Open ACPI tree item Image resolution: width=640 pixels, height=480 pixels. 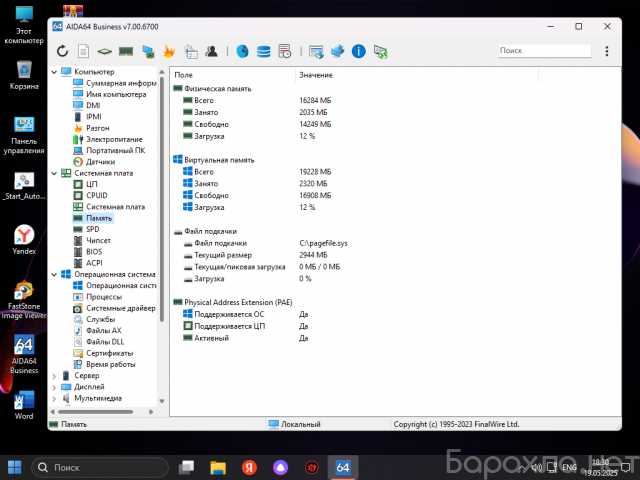(94, 263)
